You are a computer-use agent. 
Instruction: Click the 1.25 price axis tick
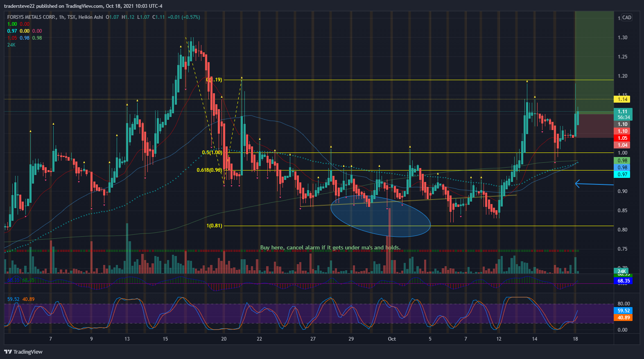point(622,57)
